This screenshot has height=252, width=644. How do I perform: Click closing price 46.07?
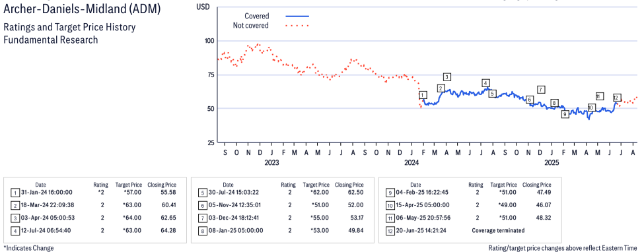(544, 205)
